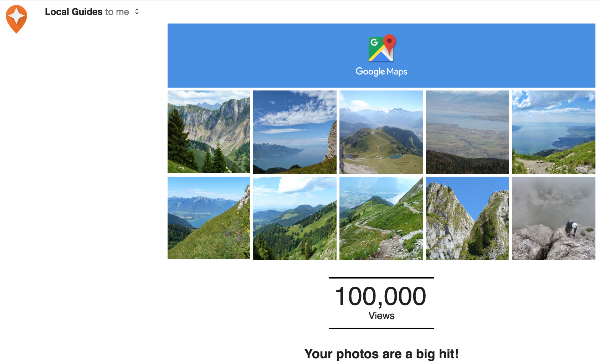Open the wildflower slope with distant mountains photo
Viewport: 599px width, 364px height.
pyautogui.click(x=209, y=218)
